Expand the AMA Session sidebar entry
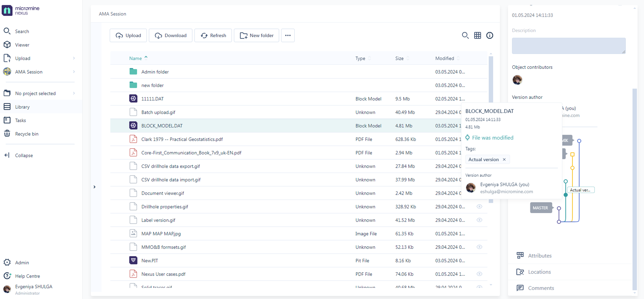644x299 pixels. pos(74,72)
